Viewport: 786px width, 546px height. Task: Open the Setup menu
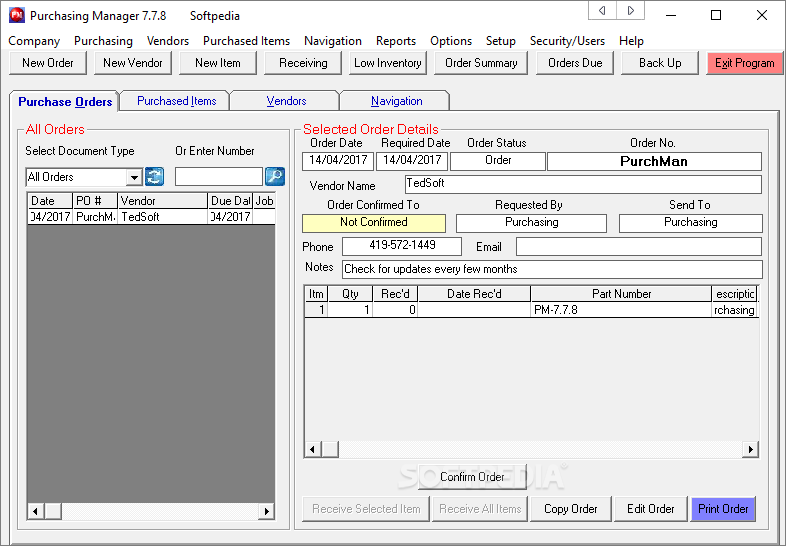[501, 41]
